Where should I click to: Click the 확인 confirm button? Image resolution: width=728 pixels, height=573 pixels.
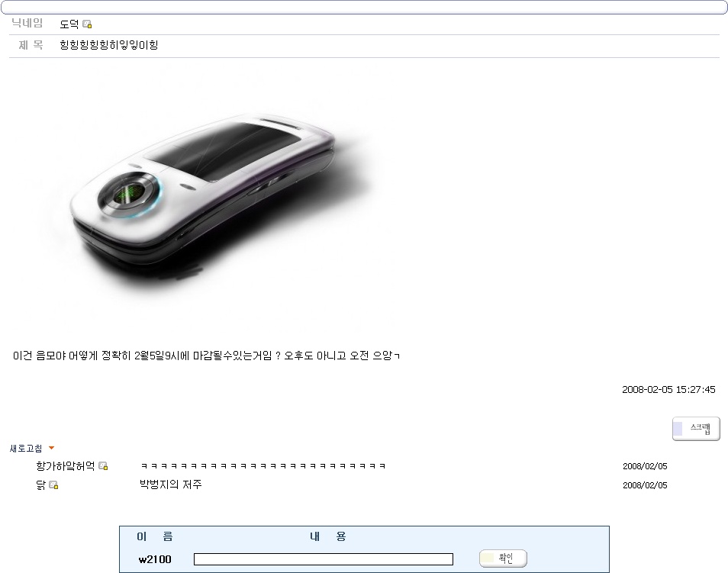(503, 559)
